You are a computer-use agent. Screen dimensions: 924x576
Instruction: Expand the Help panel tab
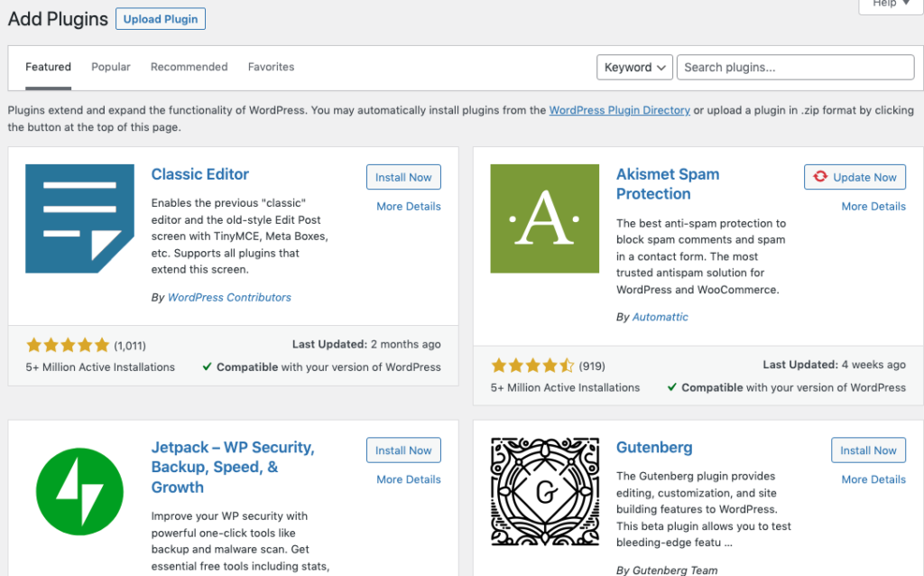[891, 4]
